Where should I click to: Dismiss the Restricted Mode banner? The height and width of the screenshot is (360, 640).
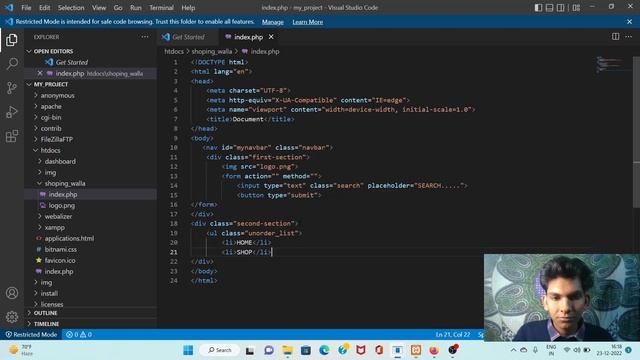[629, 22]
